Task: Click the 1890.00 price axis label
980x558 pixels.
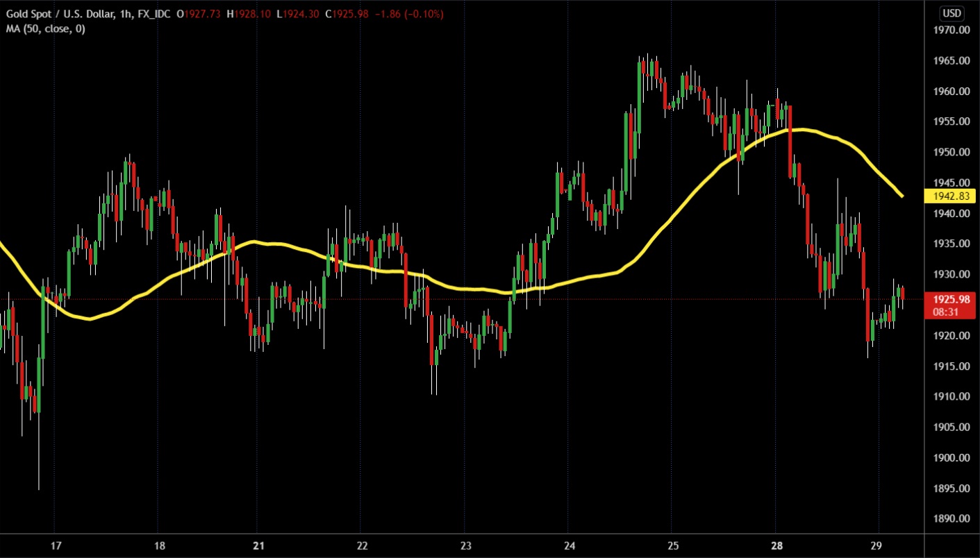Action: click(951, 518)
